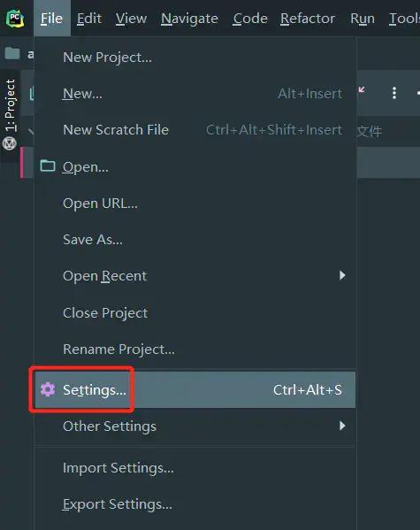Click the purple Settings gear icon
The width and height of the screenshot is (420, 530).
48,389
